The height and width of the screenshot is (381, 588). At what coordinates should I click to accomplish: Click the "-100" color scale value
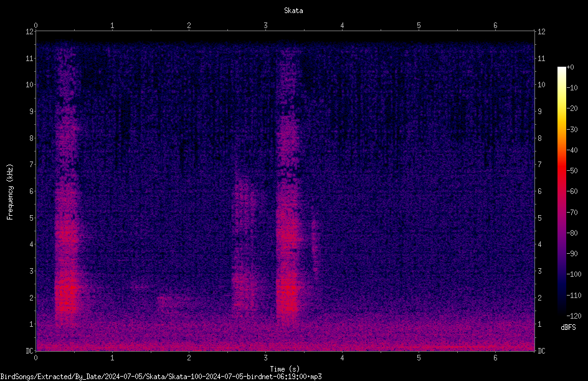(574, 274)
